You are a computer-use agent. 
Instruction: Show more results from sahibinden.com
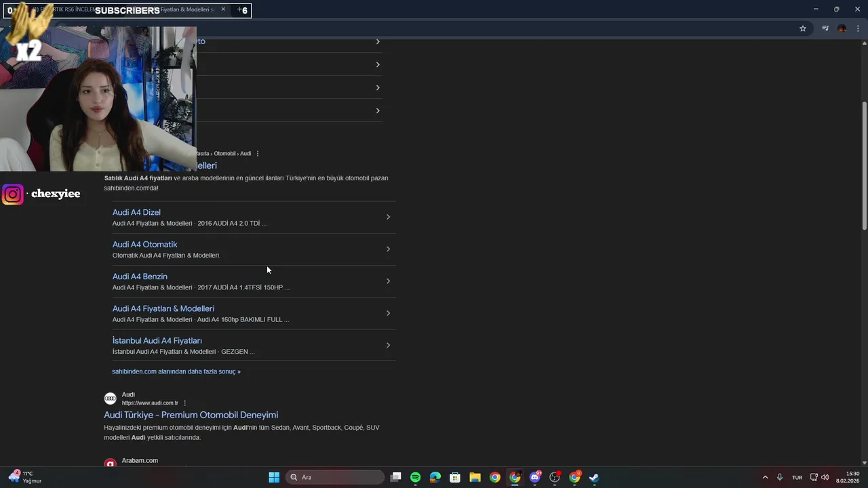tap(176, 371)
